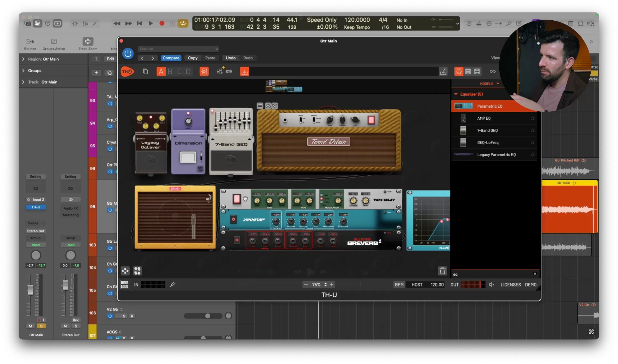Image resolution: width=618 pixels, height=364 pixels.
Task: Switch to the stompbox grid view icon
Action: click(x=477, y=71)
